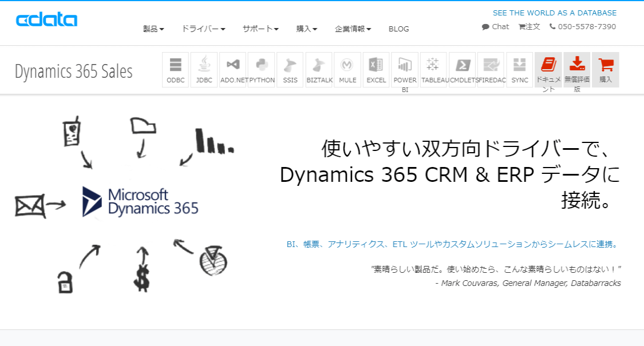Choose the Cmdlets PowerShell icon
This screenshot has height=346, width=644.
[x=463, y=69]
